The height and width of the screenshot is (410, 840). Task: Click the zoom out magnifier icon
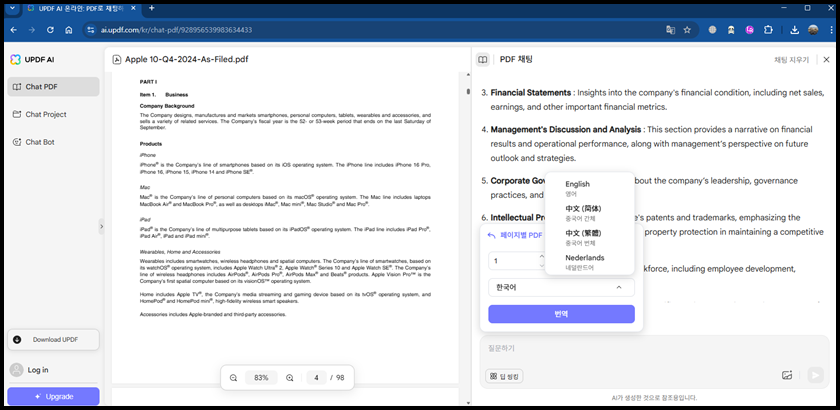234,378
